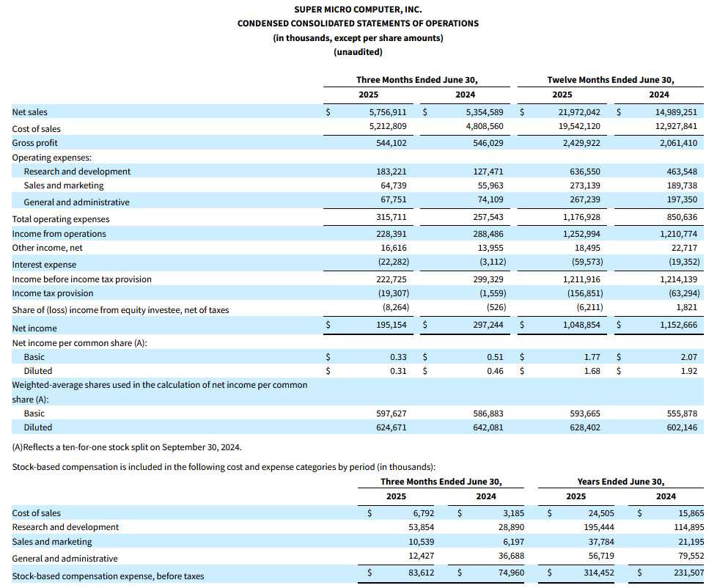Click income from operations value 228,391

point(391,234)
